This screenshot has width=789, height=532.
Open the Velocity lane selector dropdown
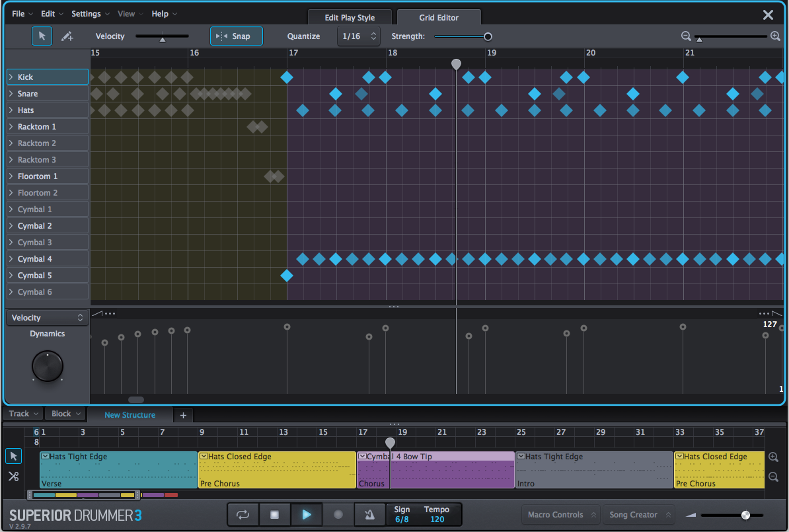click(48, 318)
